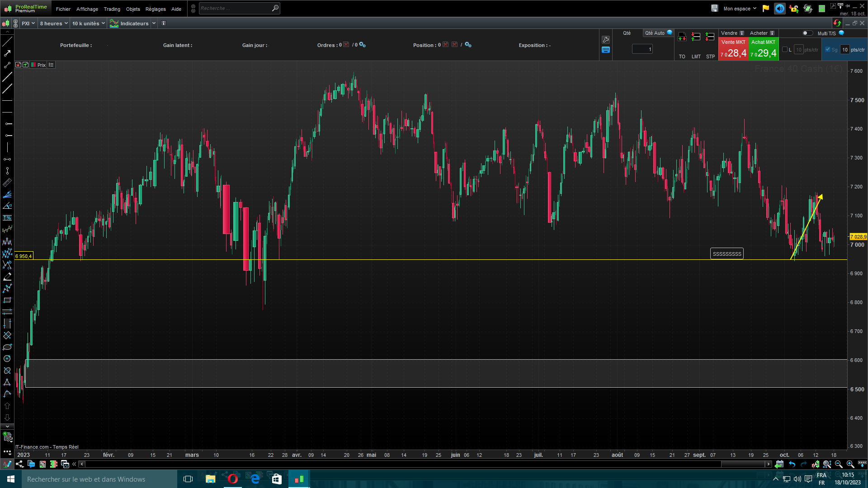Expand the 10 k unités dropdown
This screenshot has height=488, width=868.
[x=88, y=23]
